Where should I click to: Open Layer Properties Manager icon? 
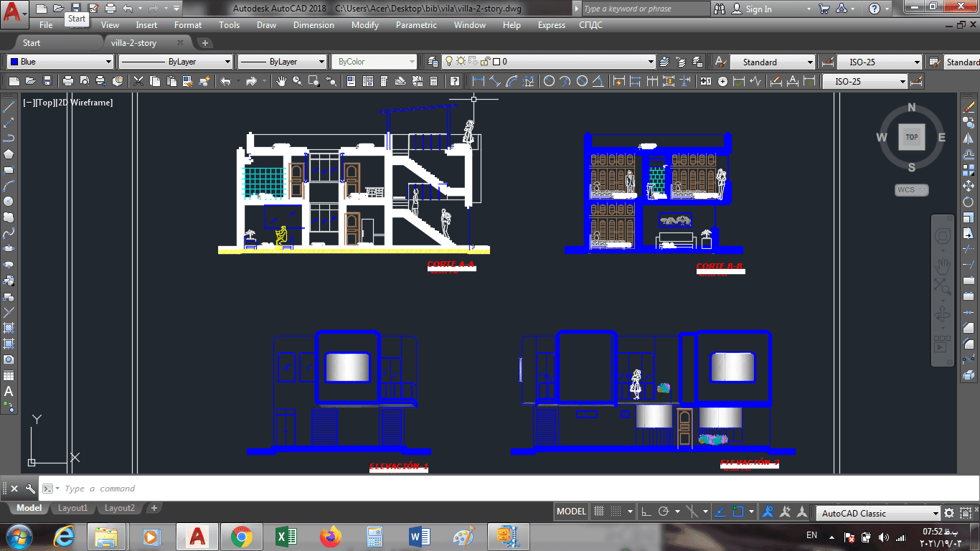(433, 62)
